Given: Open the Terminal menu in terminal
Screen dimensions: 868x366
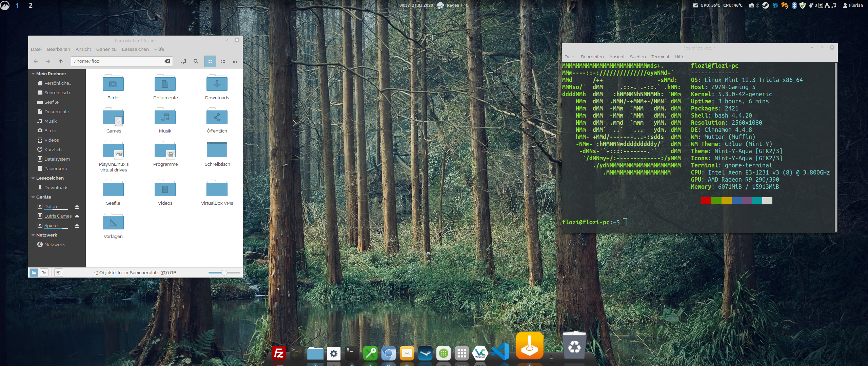Looking at the screenshot, I should (660, 56).
